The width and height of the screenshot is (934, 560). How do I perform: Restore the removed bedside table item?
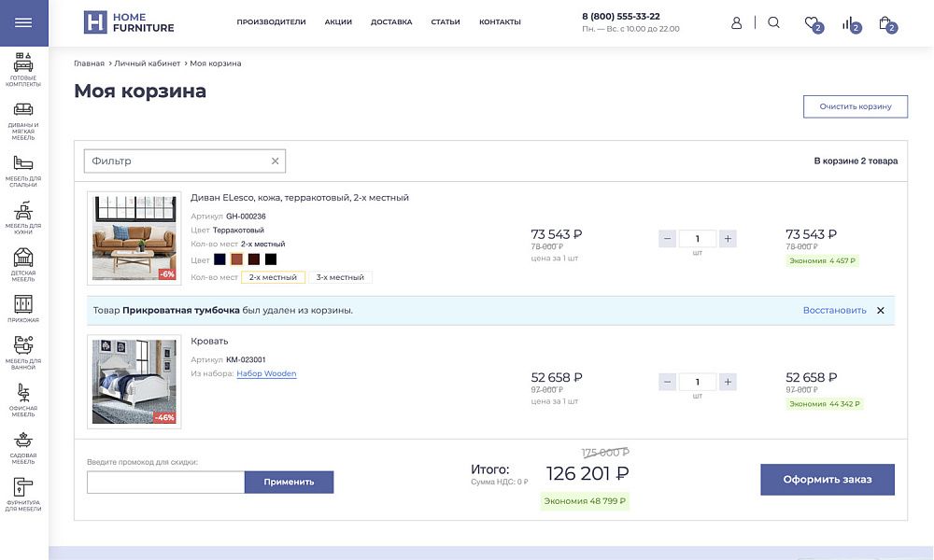pyautogui.click(x=834, y=311)
